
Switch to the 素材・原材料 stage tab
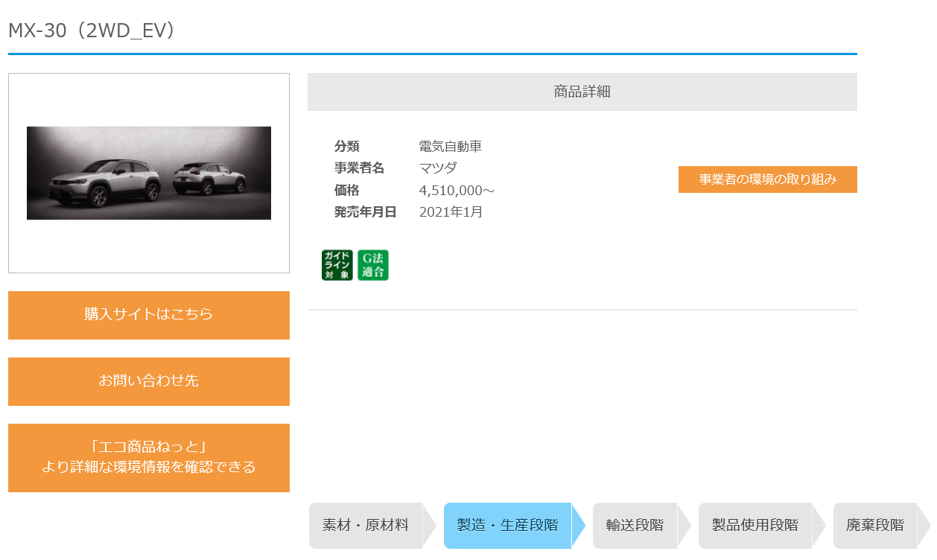pyautogui.click(x=372, y=526)
